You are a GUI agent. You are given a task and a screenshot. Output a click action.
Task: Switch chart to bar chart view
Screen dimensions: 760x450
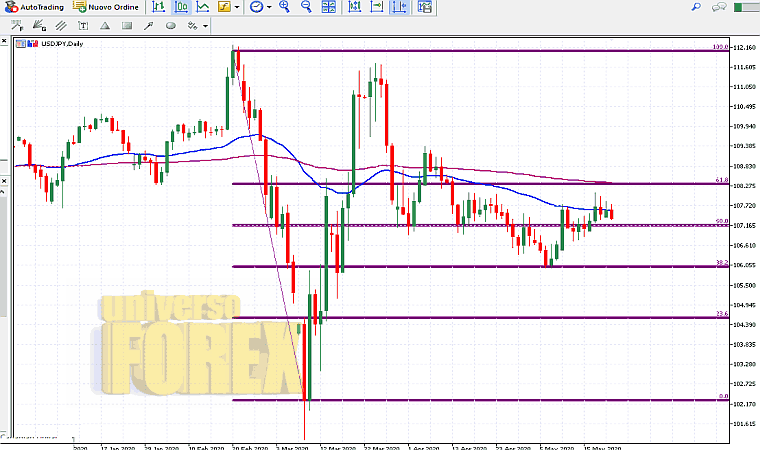click(159, 7)
